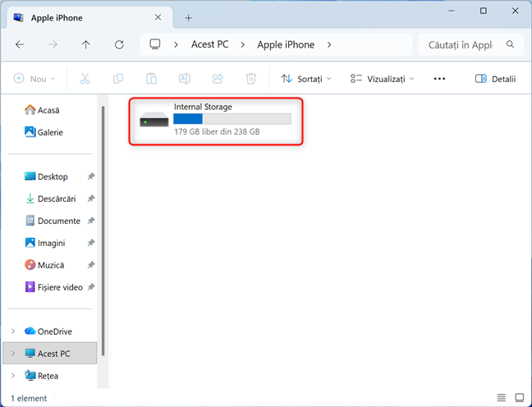
Task: Click the '179 GB liber din 238 GB' text
Action: coord(217,131)
